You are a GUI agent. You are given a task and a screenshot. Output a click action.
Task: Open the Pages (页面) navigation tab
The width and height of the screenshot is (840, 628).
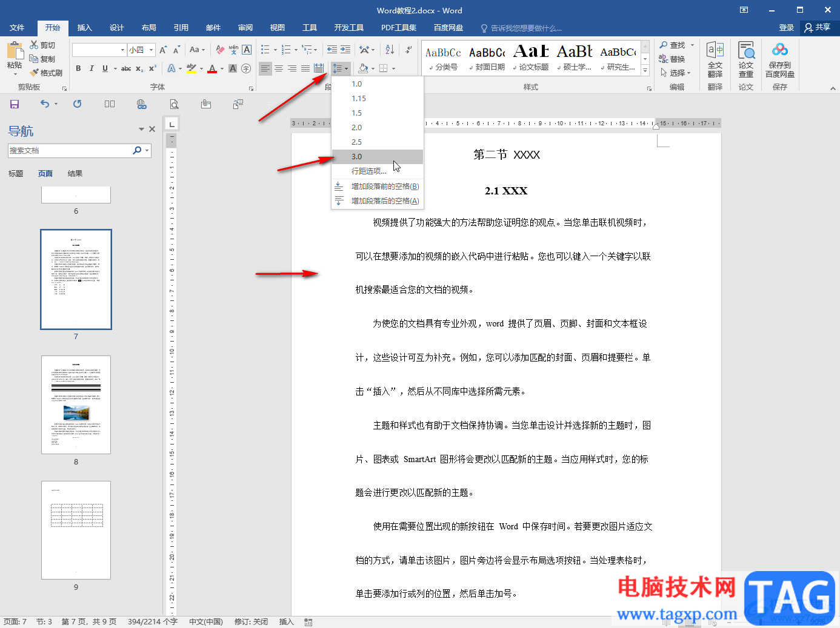point(45,174)
